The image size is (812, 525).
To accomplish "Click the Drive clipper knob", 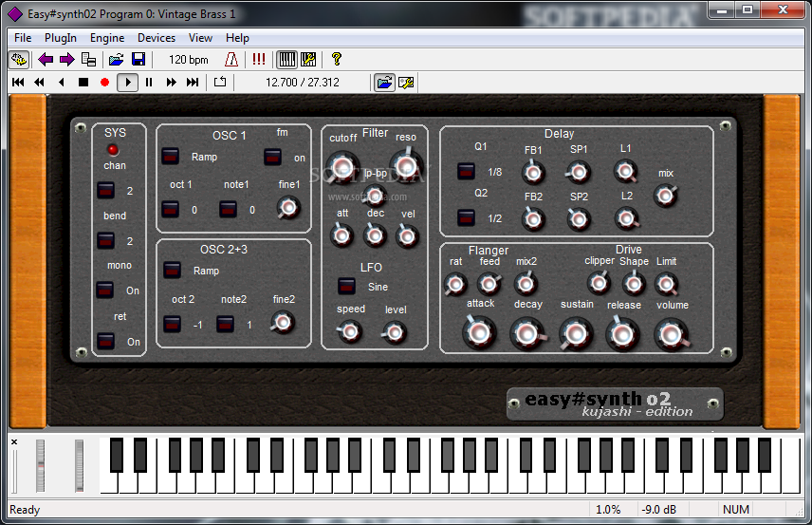I will pyautogui.click(x=599, y=283).
